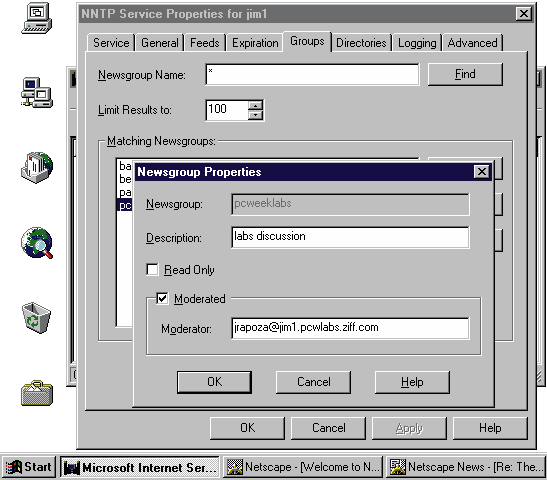The height and width of the screenshot is (480, 547).
Task: Select the 'be' newsgroup list row
Action: 125,179
